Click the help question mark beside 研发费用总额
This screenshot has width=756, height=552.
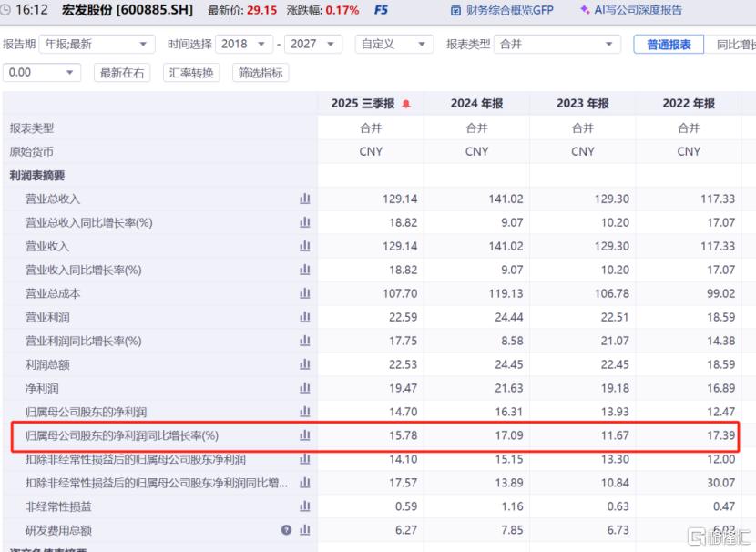point(286,530)
